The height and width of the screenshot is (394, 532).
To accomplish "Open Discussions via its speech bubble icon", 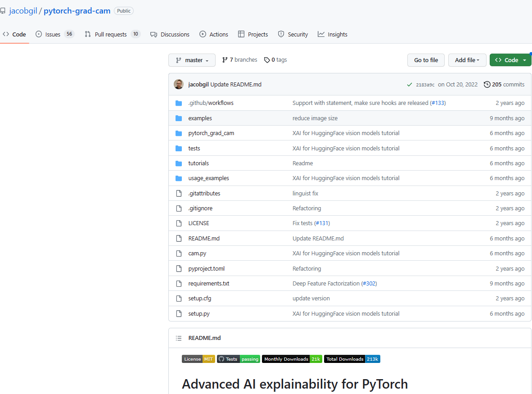I will click(x=153, y=34).
